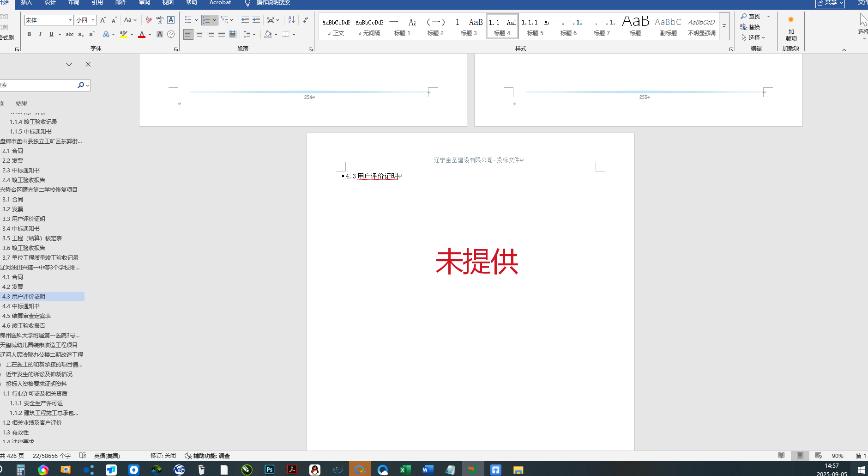Screen dimensions: 868x476
Task: Apply paragraph shading fill
Action: click(x=268, y=34)
